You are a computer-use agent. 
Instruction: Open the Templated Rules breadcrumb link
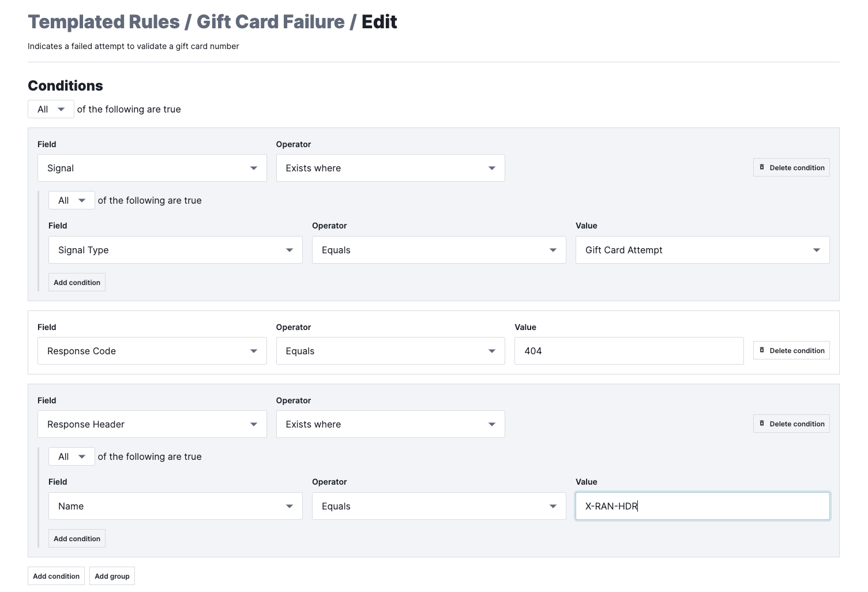click(x=104, y=21)
